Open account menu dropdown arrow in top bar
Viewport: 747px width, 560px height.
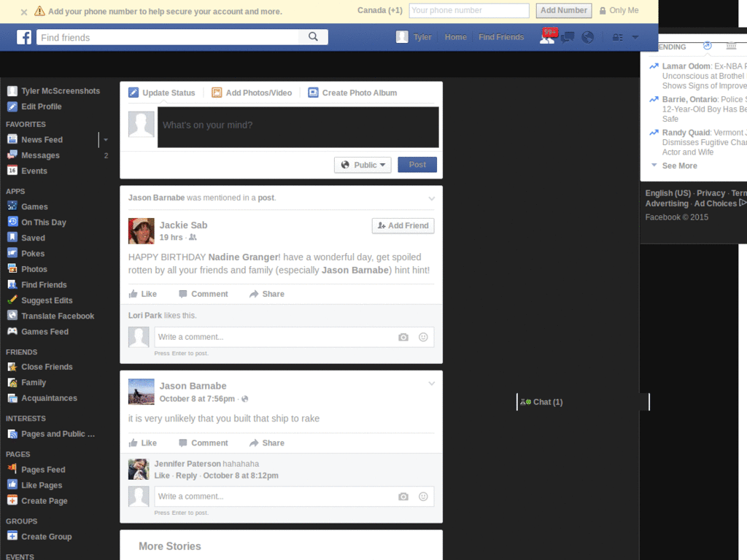(635, 37)
